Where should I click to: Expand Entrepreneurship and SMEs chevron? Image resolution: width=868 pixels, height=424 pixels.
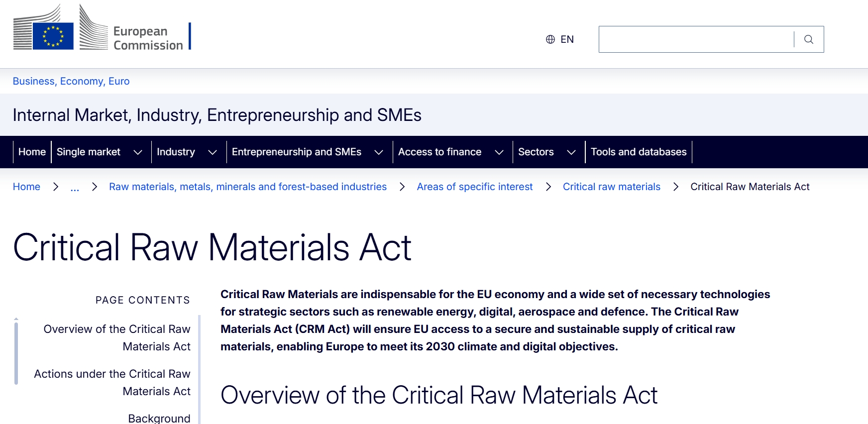point(379,152)
